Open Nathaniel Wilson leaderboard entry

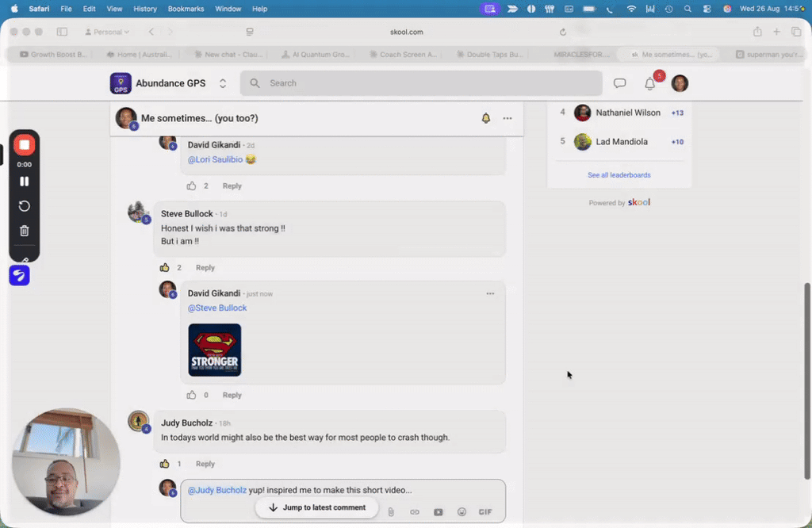[628, 113]
